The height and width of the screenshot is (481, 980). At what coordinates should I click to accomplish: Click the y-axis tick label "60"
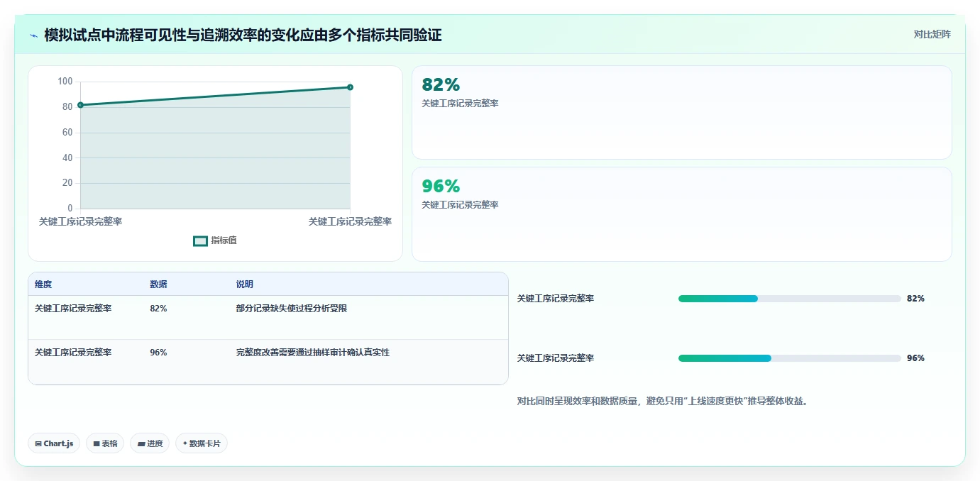point(67,132)
